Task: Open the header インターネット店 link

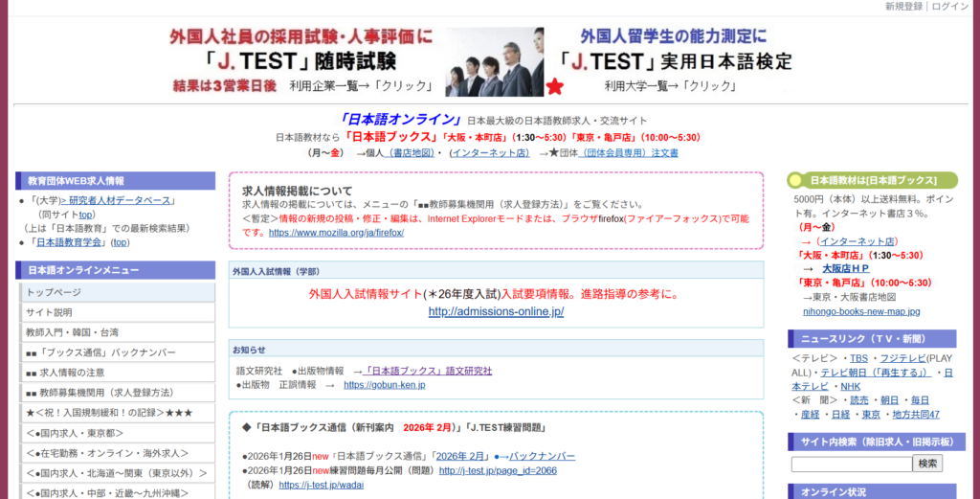Action: [x=491, y=152]
